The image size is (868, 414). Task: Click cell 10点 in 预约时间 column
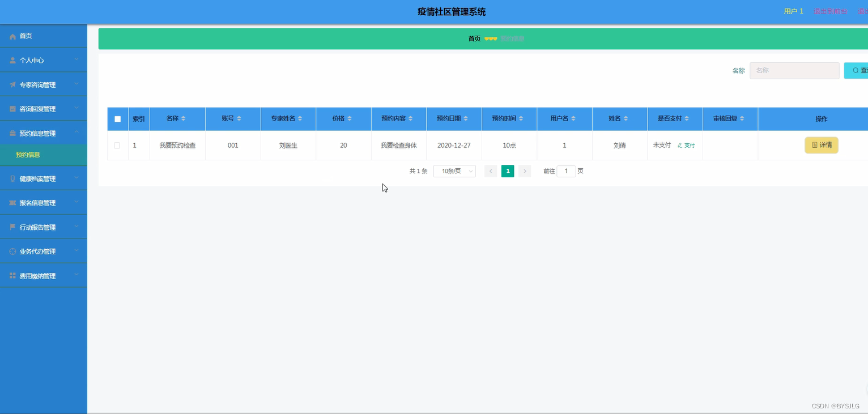pyautogui.click(x=509, y=146)
